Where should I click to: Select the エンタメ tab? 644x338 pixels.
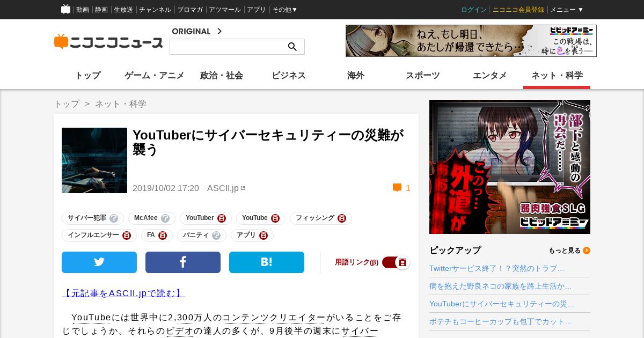tap(490, 76)
